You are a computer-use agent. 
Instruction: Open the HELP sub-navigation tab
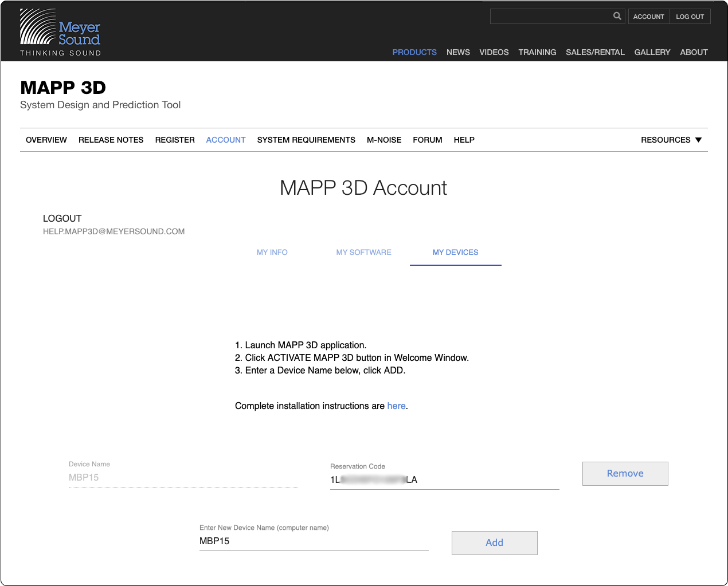click(x=464, y=140)
